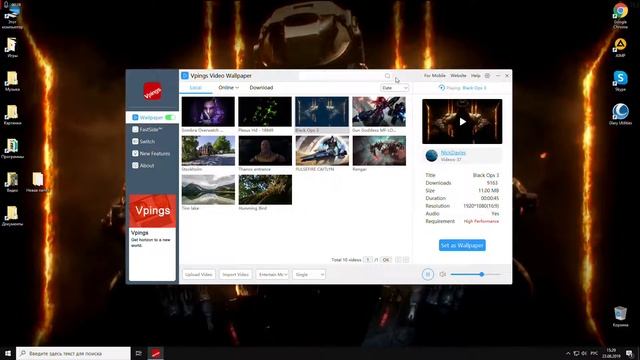Click the Set as Wallpaper button
The image size is (640, 360).
pyautogui.click(x=462, y=245)
